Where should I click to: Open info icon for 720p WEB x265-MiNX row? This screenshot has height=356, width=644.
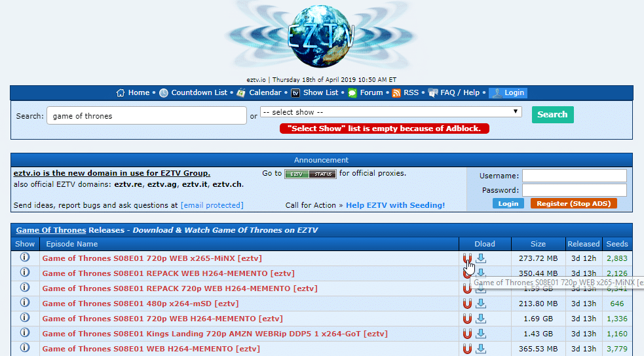(x=25, y=258)
